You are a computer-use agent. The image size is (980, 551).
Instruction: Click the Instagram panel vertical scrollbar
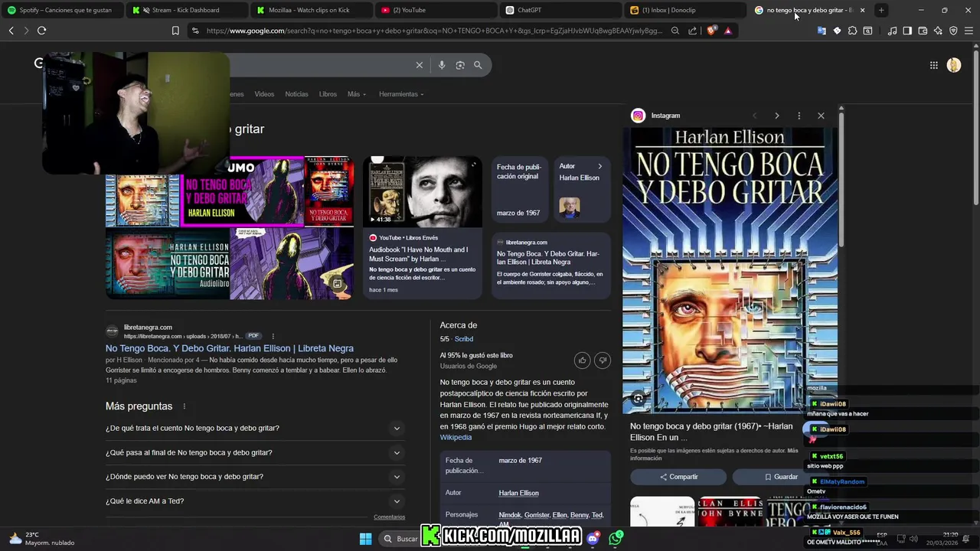click(841, 180)
